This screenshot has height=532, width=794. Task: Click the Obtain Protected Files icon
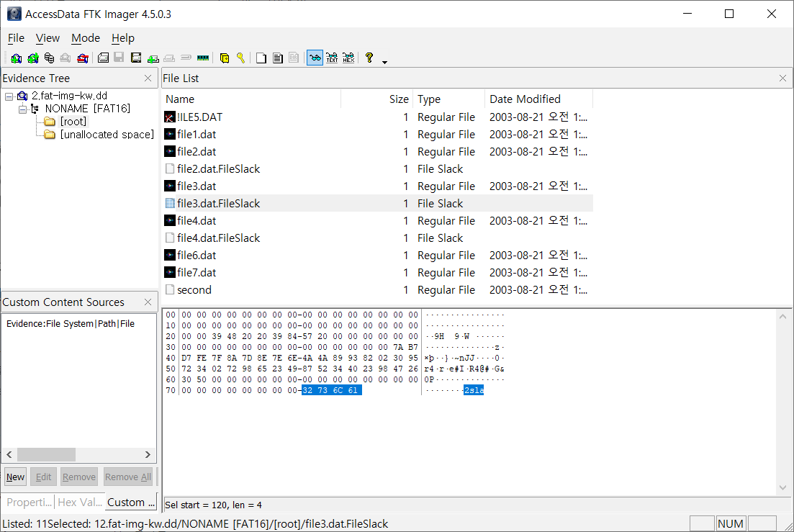[x=225, y=58]
